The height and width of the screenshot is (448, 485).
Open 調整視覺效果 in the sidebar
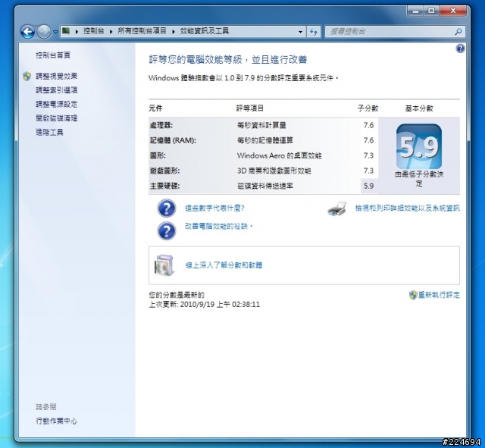tap(56, 76)
